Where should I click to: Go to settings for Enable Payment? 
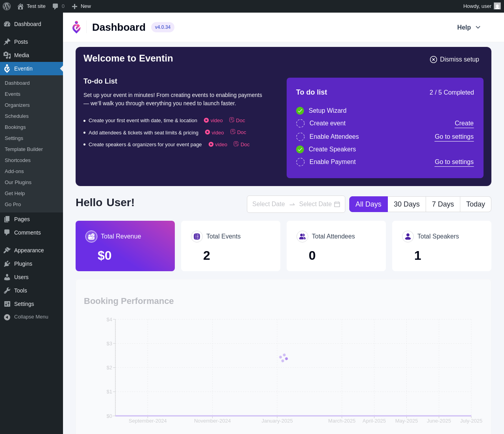click(454, 162)
